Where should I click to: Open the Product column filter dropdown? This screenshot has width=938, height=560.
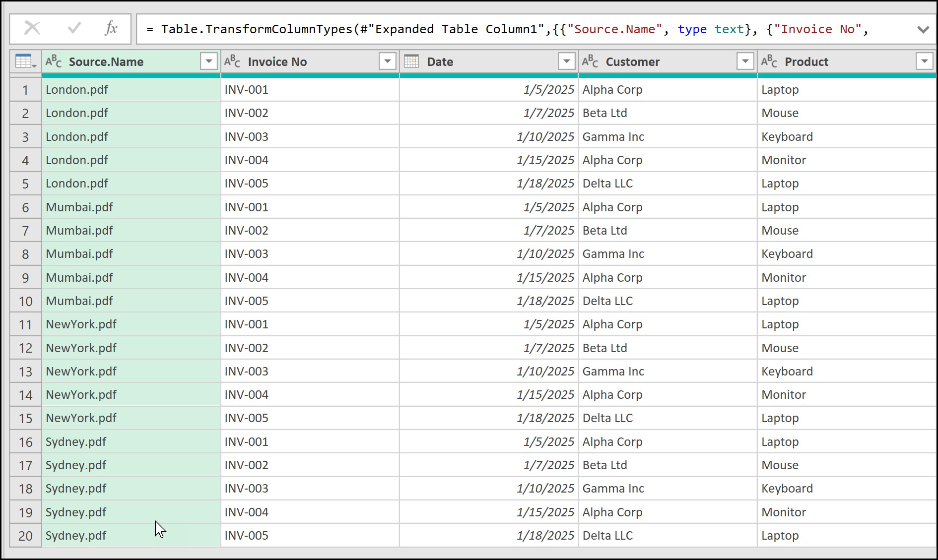point(924,62)
